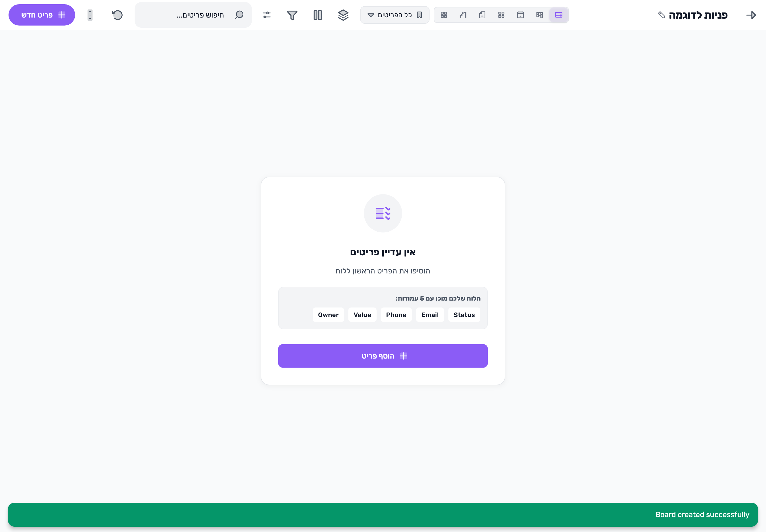Click the board title 'פניות לדוגמה'

[698, 15]
